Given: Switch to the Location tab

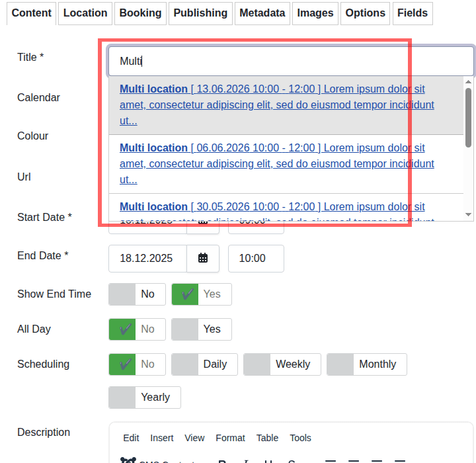Looking at the screenshot, I should tap(85, 13).
